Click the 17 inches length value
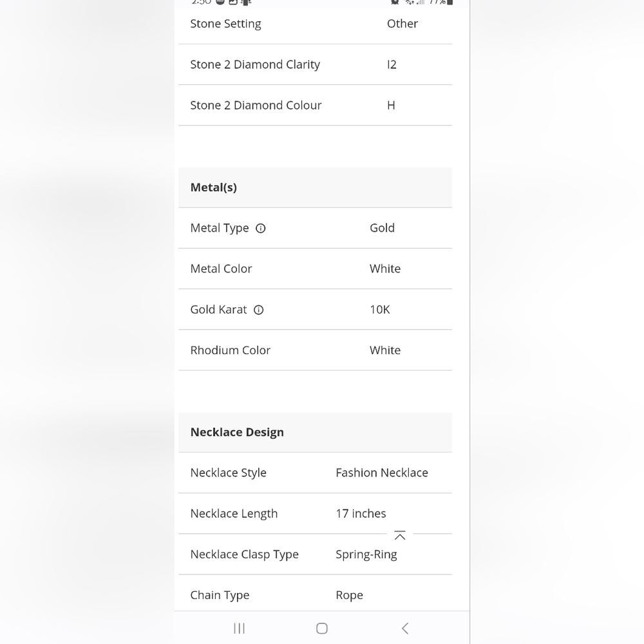 point(361,513)
